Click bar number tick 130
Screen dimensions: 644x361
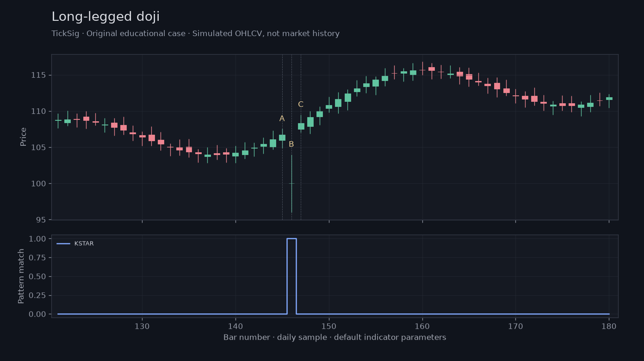(x=142, y=326)
